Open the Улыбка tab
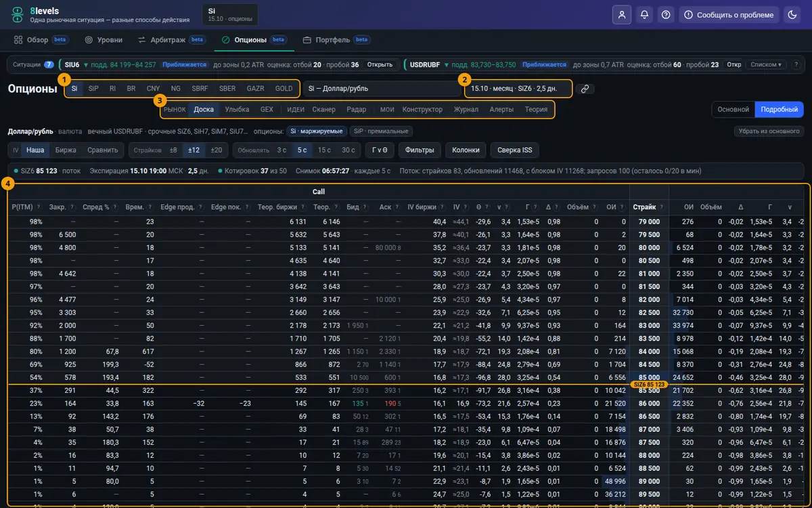Image resolution: width=812 pixels, height=508 pixels. (x=237, y=109)
